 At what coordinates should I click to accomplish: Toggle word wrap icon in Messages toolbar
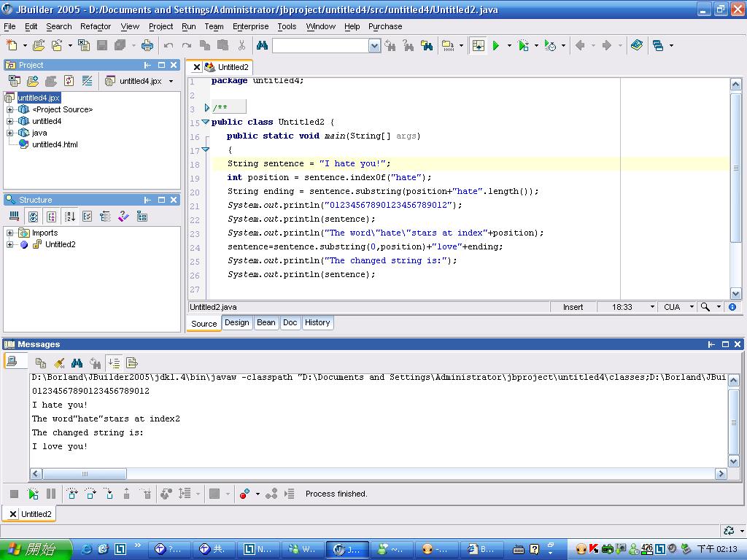point(132,363)
